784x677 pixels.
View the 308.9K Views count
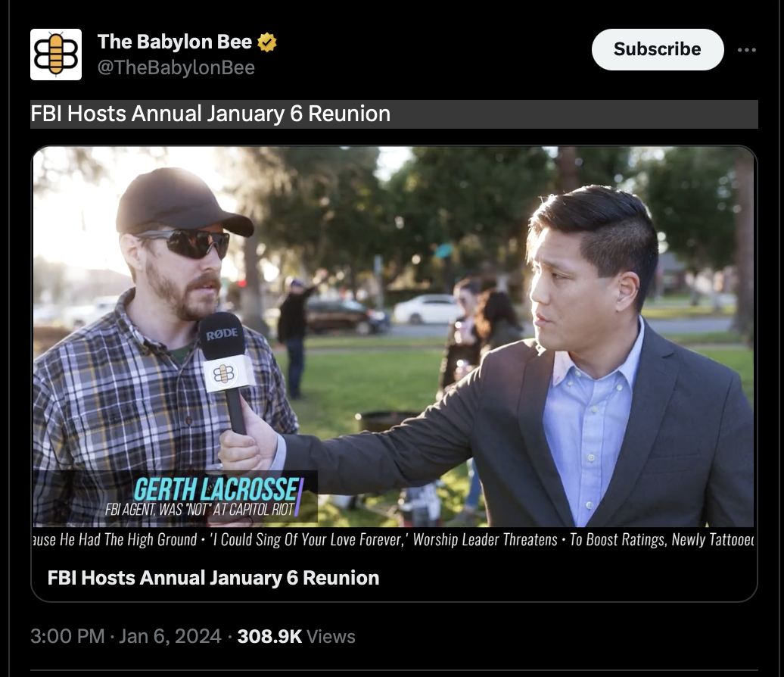(x=296, y=636)
